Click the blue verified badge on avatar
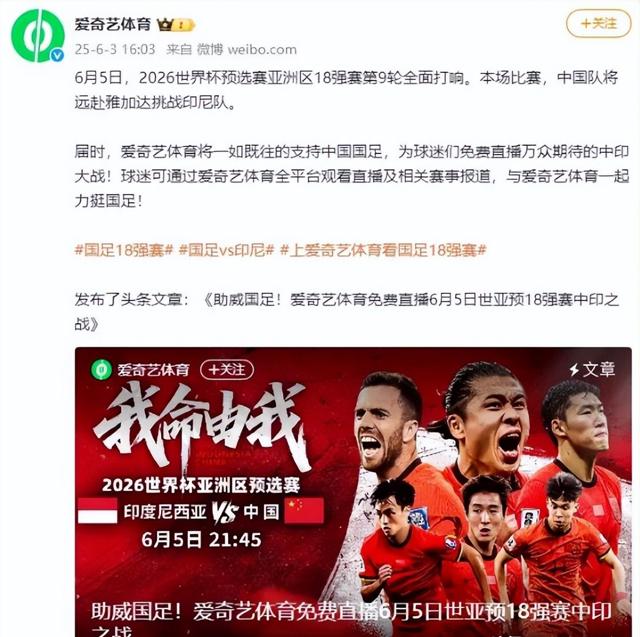The image size is (640, 637). coord(57,55)
